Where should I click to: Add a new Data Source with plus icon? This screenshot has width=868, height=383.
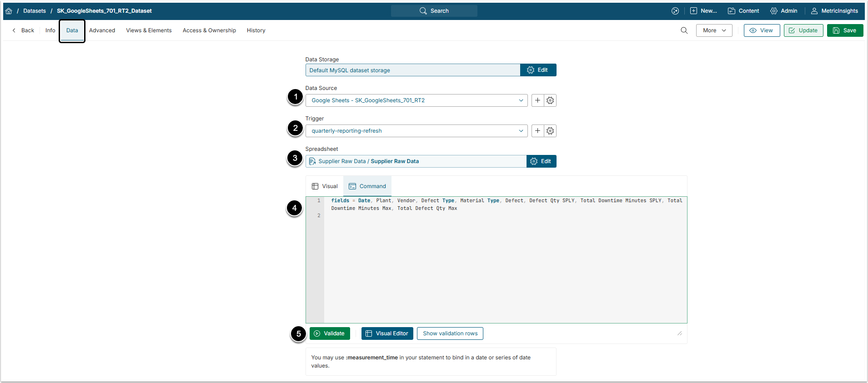click(x=537, y=100)
